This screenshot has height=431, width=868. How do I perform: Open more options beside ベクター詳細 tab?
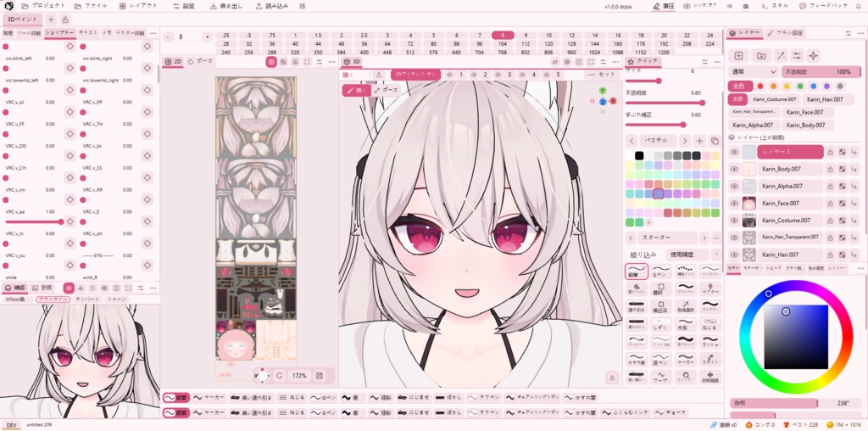[153, 33]
